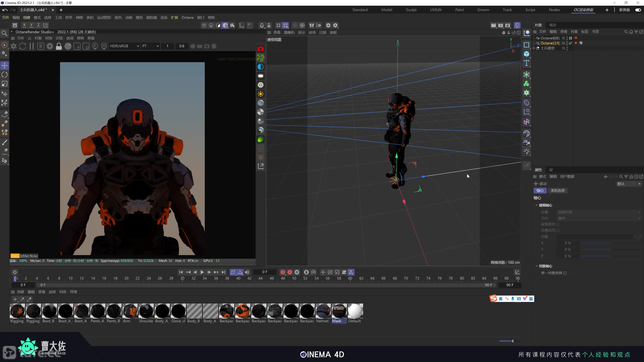The width and height of the screenshot is (644, 362).
Task: Click the record keyframe button
Action: click(x=283, y=272)
